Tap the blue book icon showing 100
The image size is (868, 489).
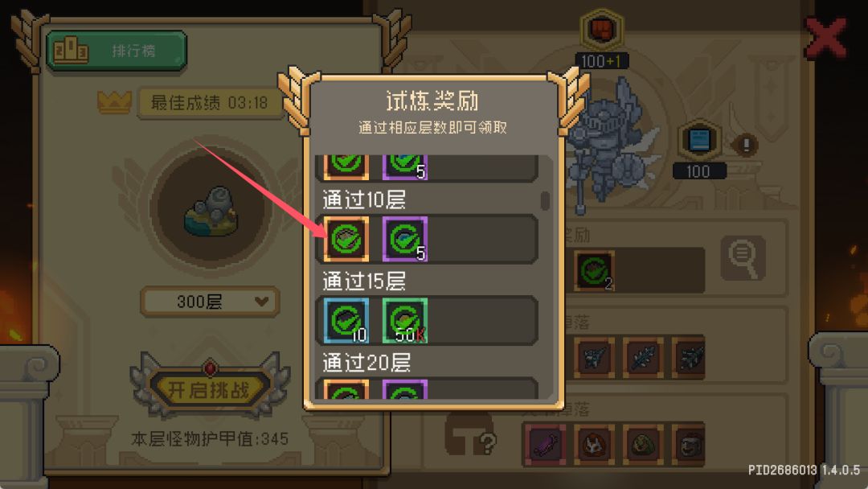pyautogui.click(x=699, y=140)
